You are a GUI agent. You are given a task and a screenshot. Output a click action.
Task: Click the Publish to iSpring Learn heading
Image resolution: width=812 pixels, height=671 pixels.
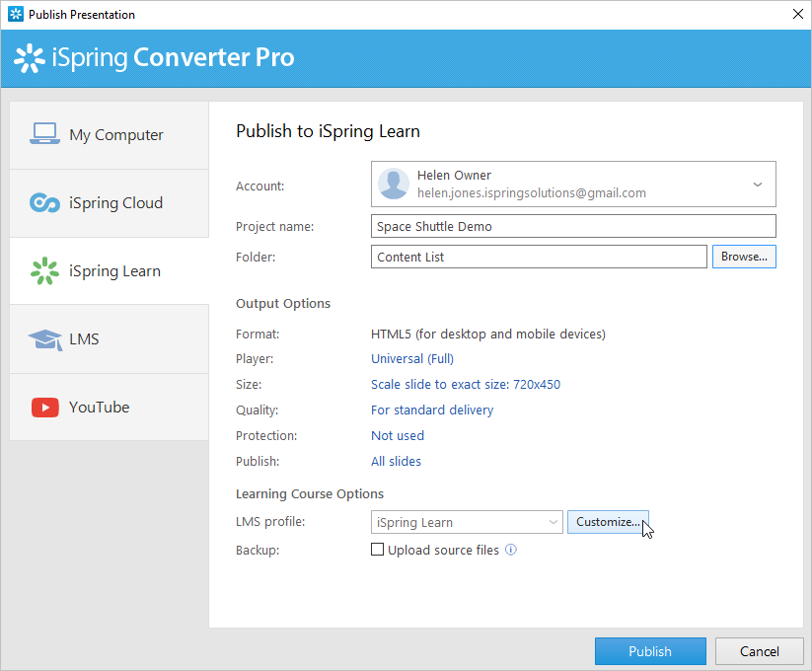[328, 131]
